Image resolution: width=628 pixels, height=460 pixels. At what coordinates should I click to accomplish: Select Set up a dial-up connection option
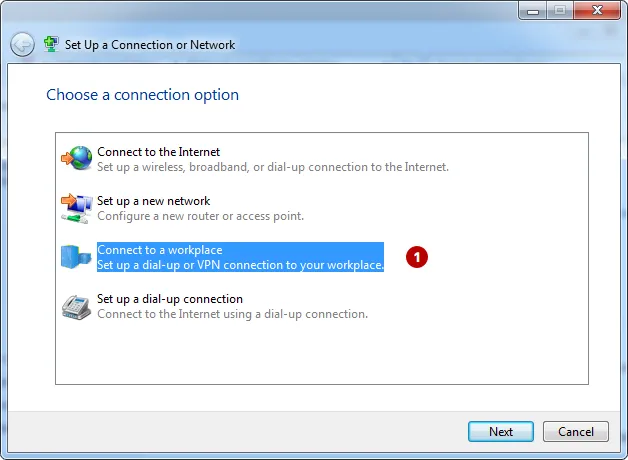click(214, 306)
